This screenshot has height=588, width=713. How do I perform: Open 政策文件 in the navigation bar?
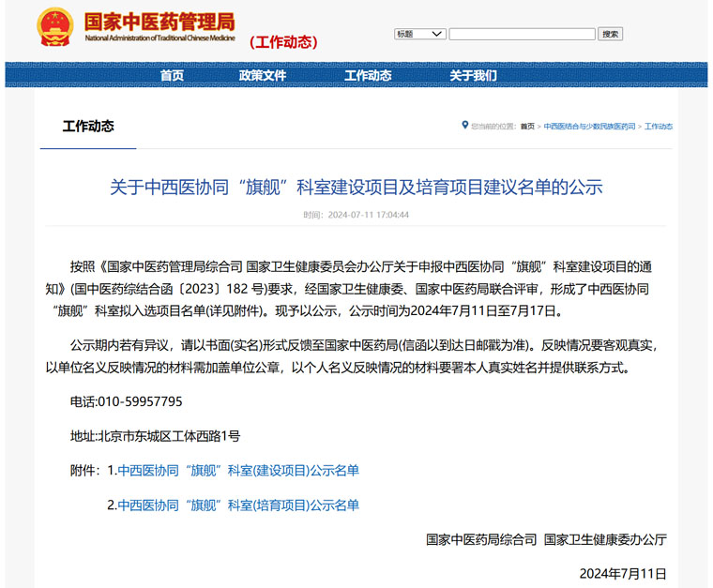point(263,76)
